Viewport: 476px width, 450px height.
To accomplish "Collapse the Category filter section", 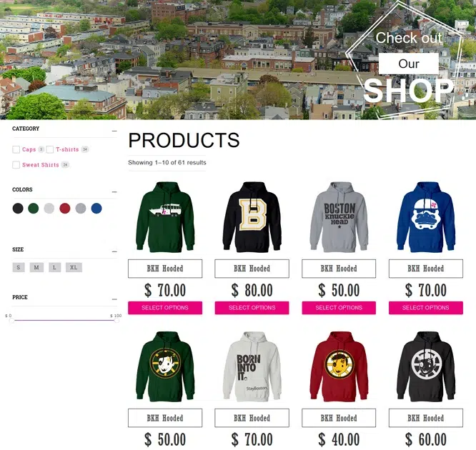I will click(x=114, y=131).
